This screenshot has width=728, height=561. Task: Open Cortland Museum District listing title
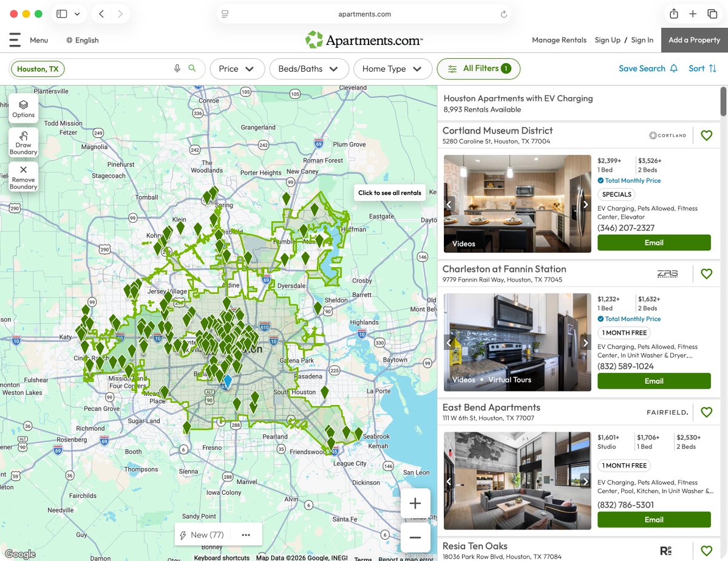click(x=497, y=131)
